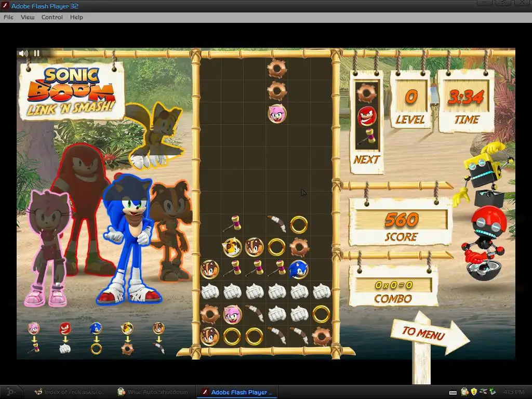Click the 3:34 time value
The width and height of the screenshot is (532, 399).
pos(466,97)
